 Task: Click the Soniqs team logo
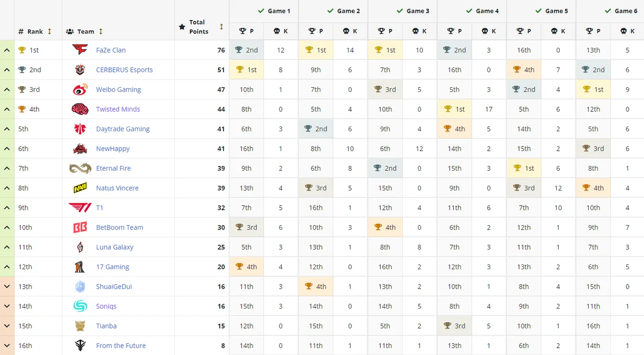(x=80, y=306)
